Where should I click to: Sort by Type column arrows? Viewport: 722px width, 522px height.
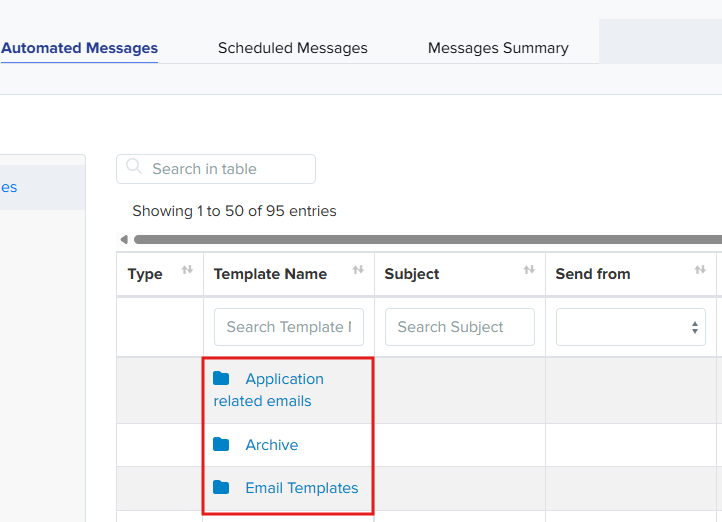pos(187,270)
